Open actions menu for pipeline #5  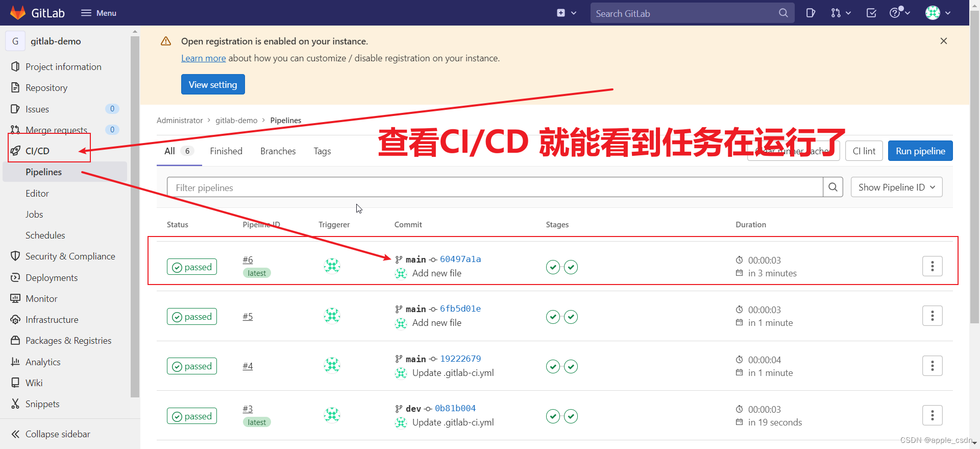pyautogui.click(x=932, y=316)
